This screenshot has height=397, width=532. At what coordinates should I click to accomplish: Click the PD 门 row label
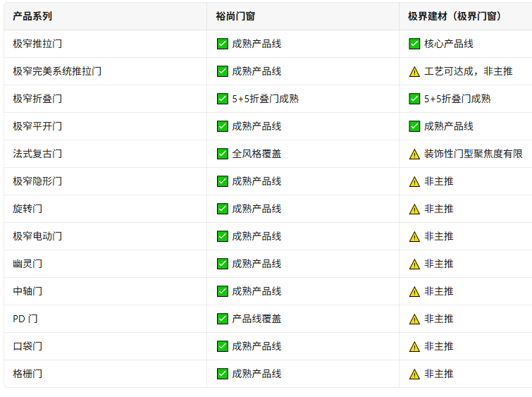click(25, 319)
